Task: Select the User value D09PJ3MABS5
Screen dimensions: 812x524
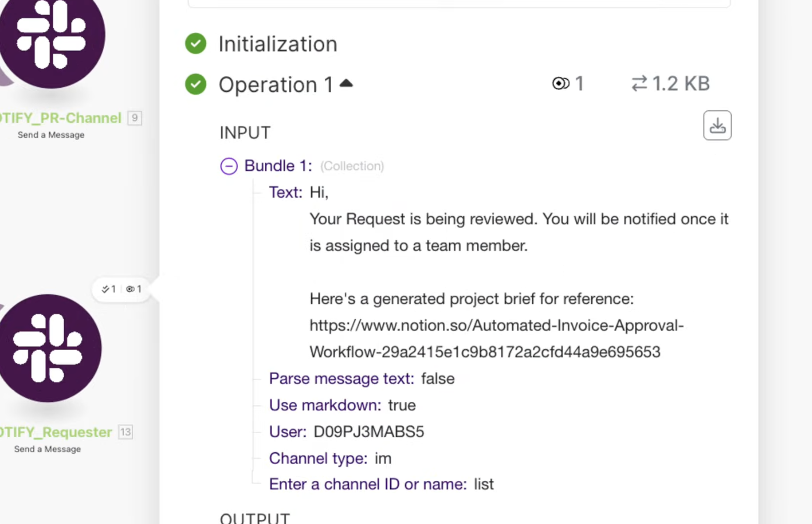Action: coord(369,432)
